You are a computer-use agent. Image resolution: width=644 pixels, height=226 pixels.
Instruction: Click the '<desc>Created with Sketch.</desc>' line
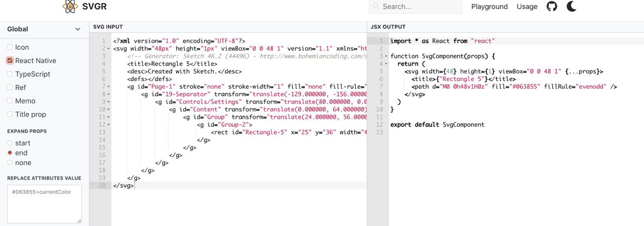(184, 71)
